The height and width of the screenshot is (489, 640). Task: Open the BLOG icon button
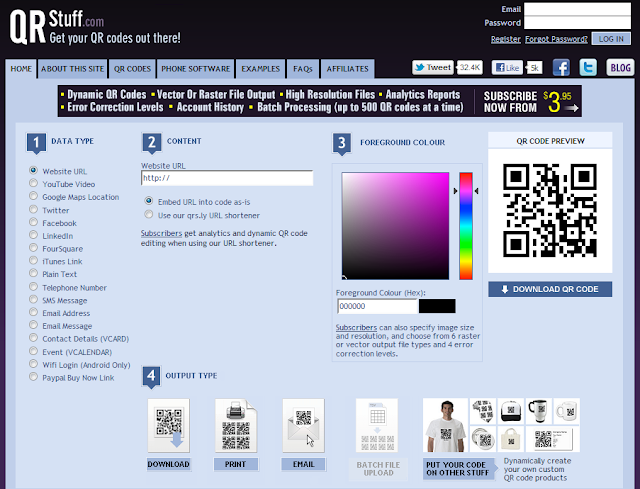coord(620,67)
